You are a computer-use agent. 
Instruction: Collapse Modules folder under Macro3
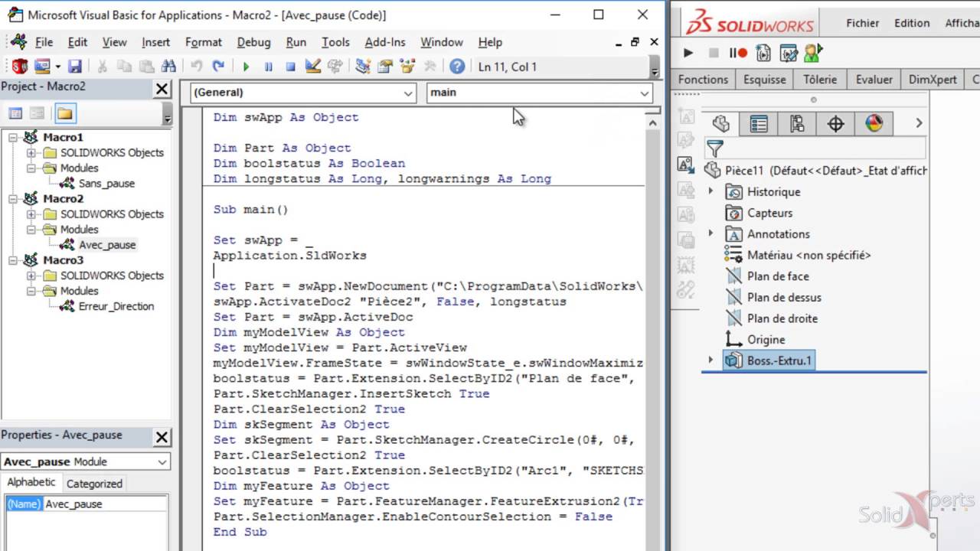click(31, 291)
